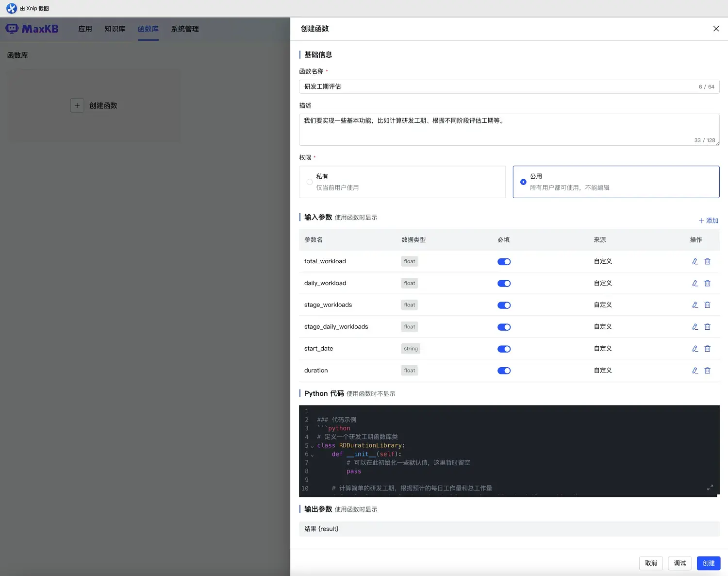Open the 知识库 tab
The height and width of the screenshot is (576, 728).
pos(115,29)
